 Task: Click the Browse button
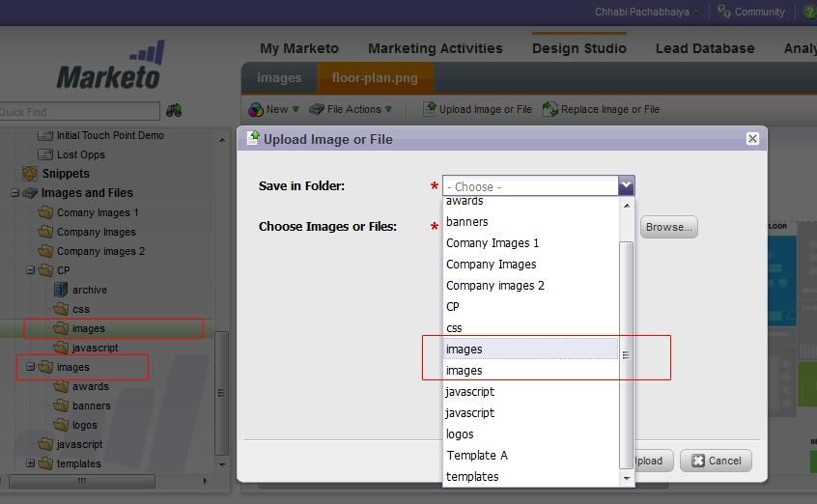[668, 227]
